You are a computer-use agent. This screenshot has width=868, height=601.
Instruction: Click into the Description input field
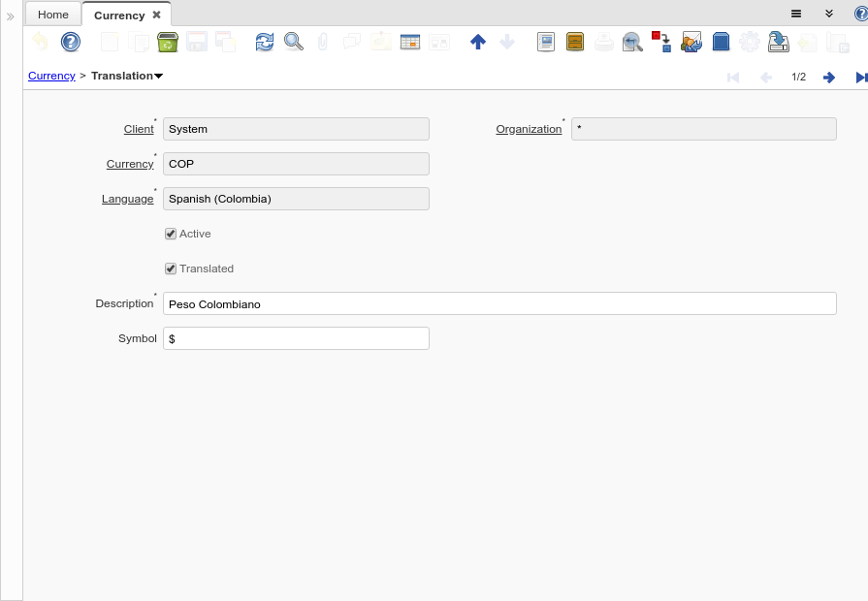[x=499, y=303]
